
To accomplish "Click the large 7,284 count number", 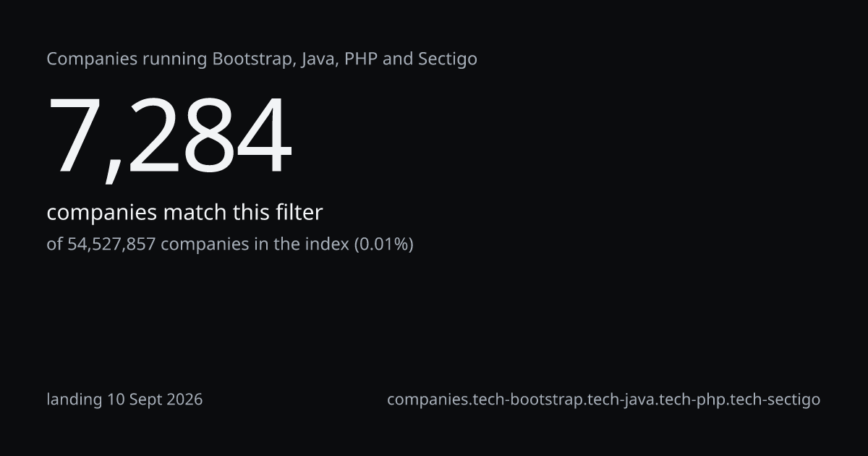I will [x=170, y=138].
